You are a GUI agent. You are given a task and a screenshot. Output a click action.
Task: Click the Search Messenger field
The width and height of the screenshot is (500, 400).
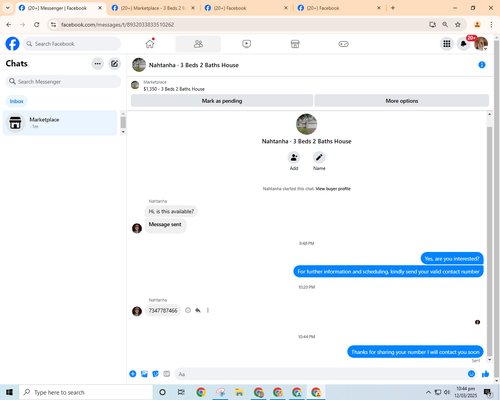pyautogui.click(x=63, y=82)
